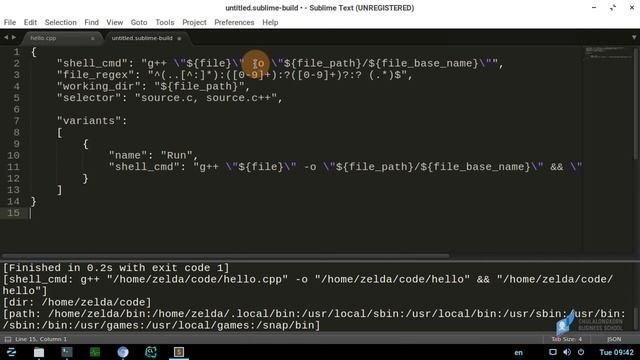Click the build output panel scrollbar
The height and width of the screenshot is (360, 640).
pyautogui.click(x=636, y=318)
